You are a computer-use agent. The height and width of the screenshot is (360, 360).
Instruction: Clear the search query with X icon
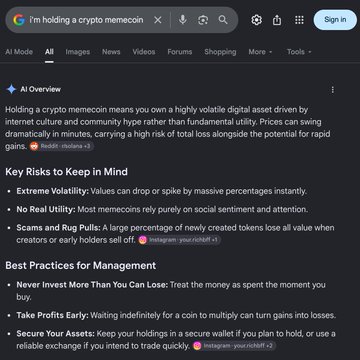(158, 20)
